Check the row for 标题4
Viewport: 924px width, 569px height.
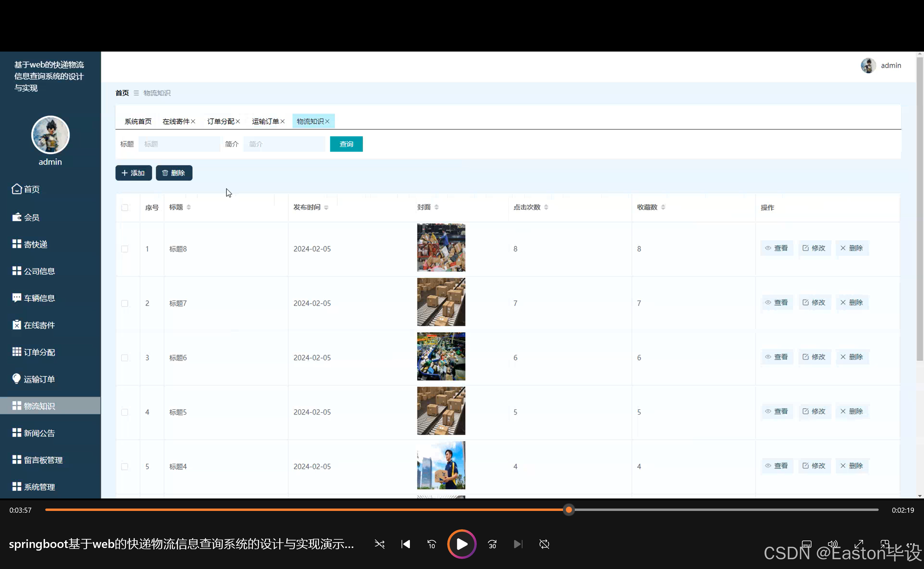pos(124,467)
